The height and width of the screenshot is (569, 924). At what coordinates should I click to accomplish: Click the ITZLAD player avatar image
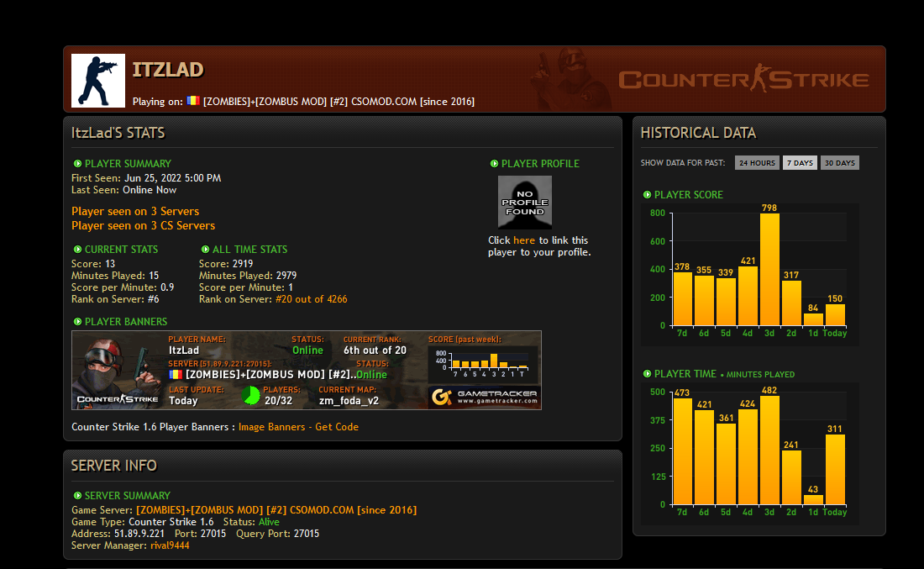98,81
